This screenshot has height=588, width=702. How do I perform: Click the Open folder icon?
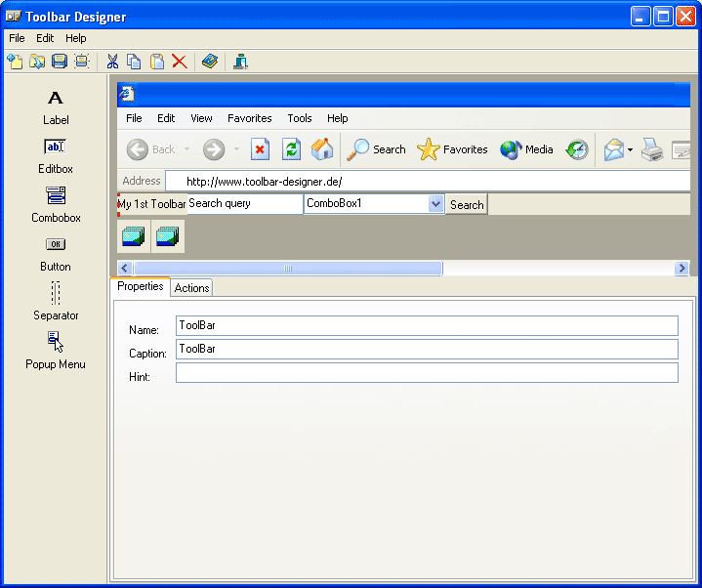(x=37, y=62)
